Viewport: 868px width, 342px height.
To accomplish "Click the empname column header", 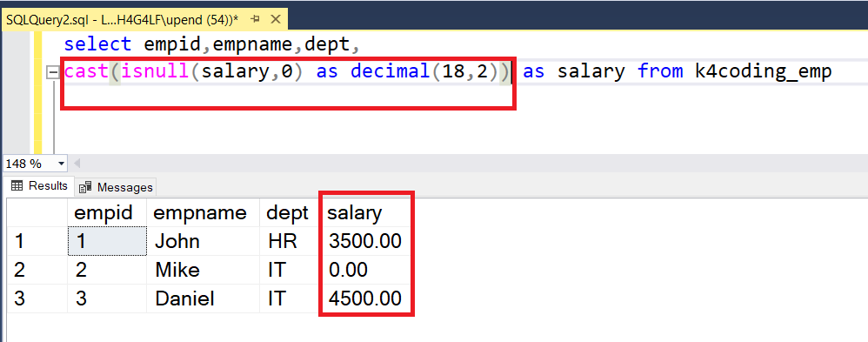I will [x=203, y=213].
